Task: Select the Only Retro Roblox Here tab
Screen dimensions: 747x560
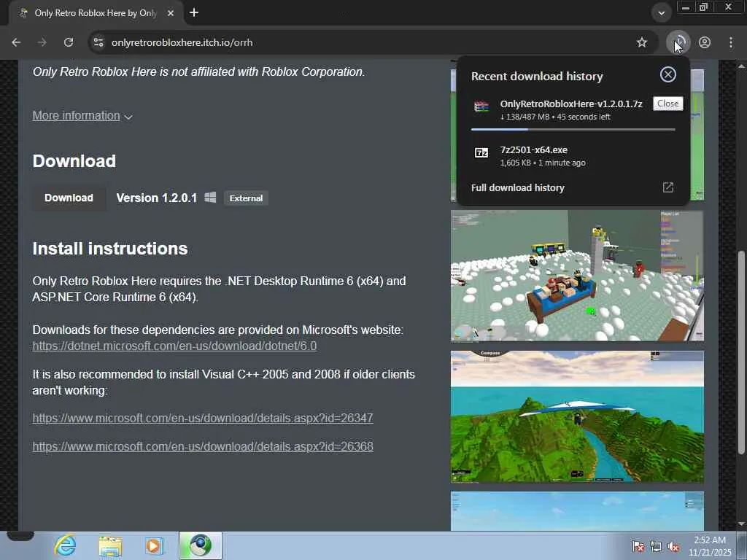Action: pos(96,13)
